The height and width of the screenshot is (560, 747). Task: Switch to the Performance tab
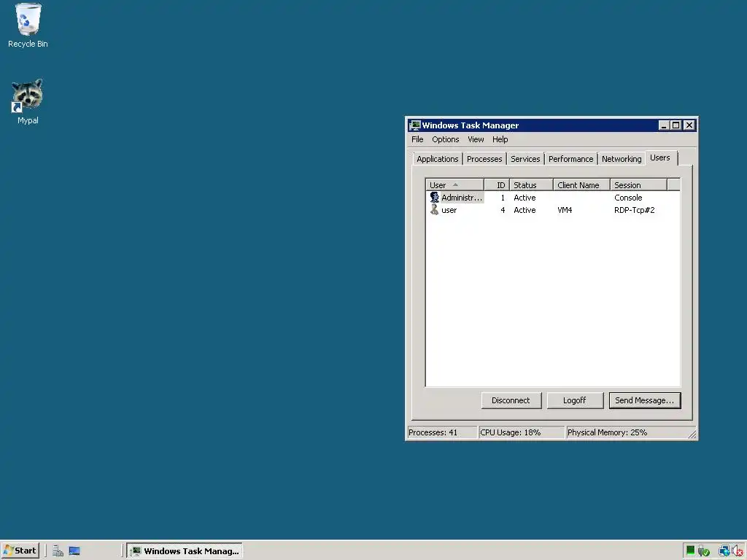tap(570, 159)
